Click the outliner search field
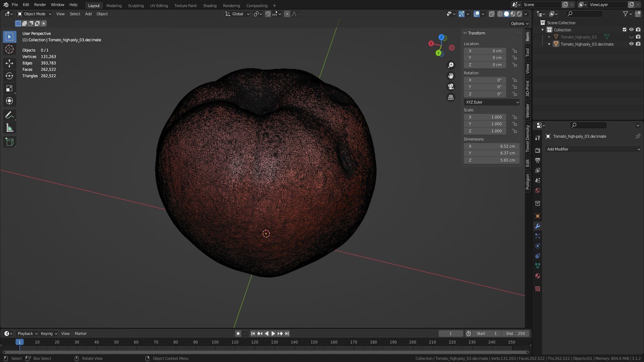This screenshot has height=362, width=644. (584, 14)
